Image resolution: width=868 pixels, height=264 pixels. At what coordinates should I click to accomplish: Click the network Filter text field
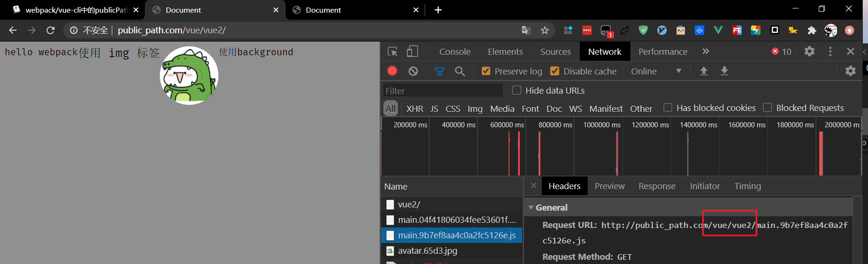pyautogui.click(x=442, y=90)
